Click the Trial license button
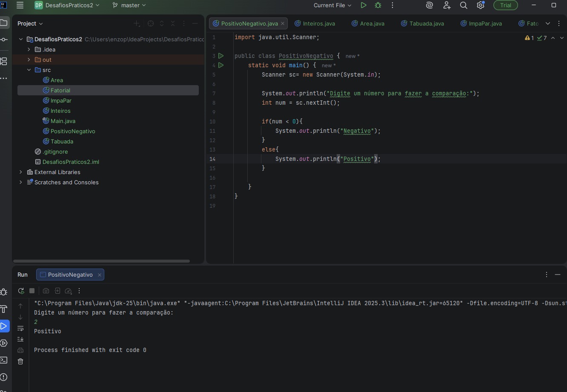 click(505, 6)
